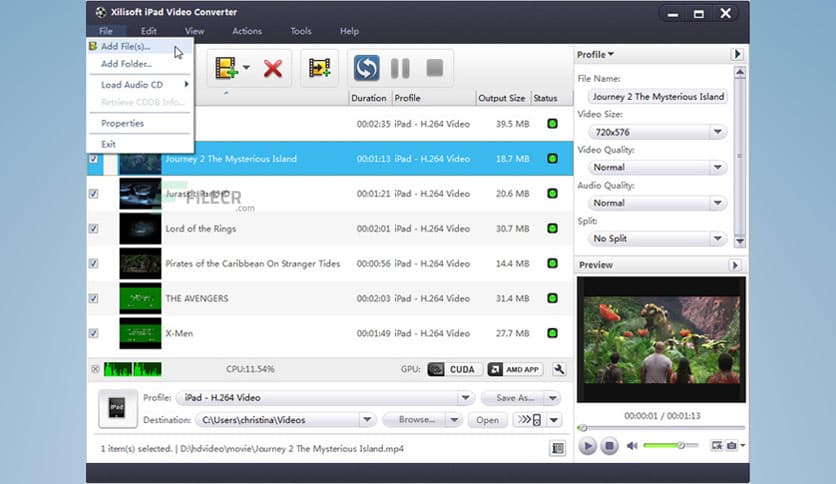This screenshot has width=836, height=484.
Task: Open Load Audio CD submenu
Action: (x=140, y=85)
